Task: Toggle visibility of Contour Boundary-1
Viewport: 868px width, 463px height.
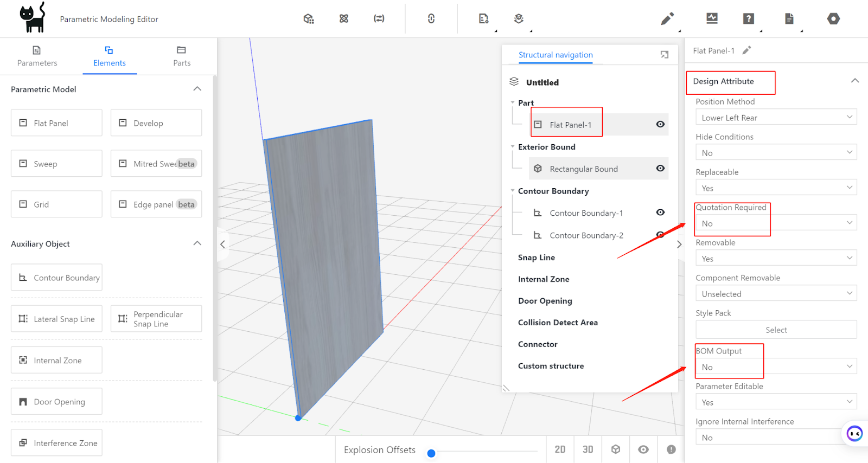Action: tap(660, 213)
